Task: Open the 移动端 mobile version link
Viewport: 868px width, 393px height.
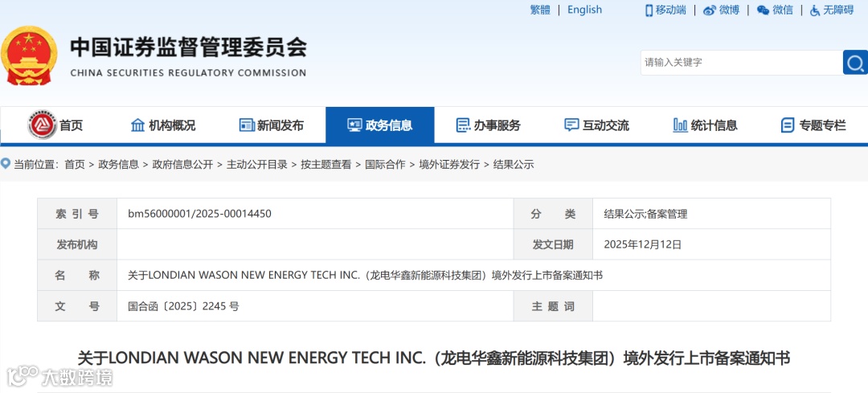Action: tap(671, 10)
